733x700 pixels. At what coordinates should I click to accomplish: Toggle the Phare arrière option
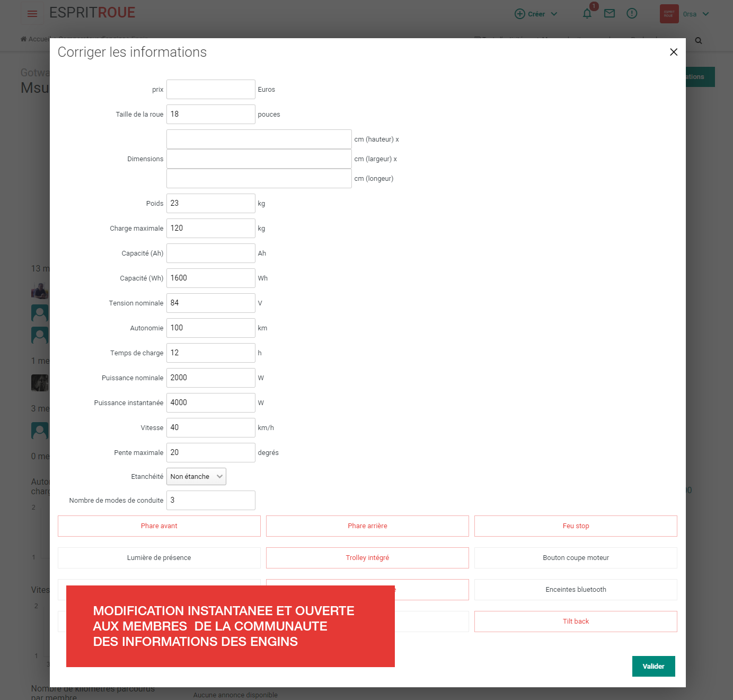tap(367, 526)
